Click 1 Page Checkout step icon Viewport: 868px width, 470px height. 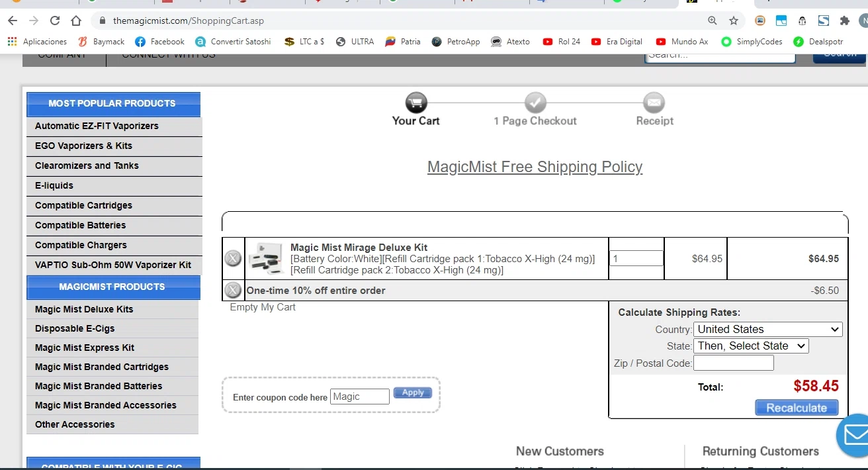[x=535, y=103]
